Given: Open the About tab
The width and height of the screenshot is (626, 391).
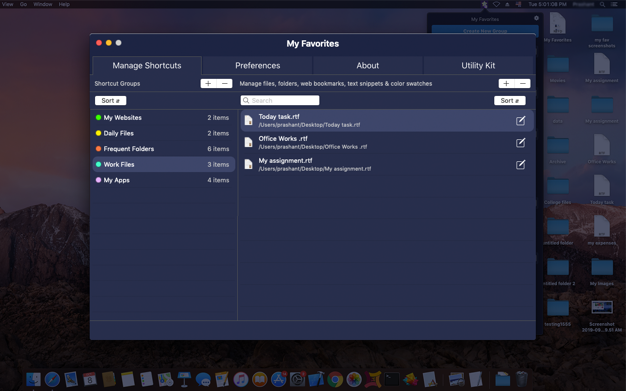Looking at the screenshot, I should coord(368,65).
